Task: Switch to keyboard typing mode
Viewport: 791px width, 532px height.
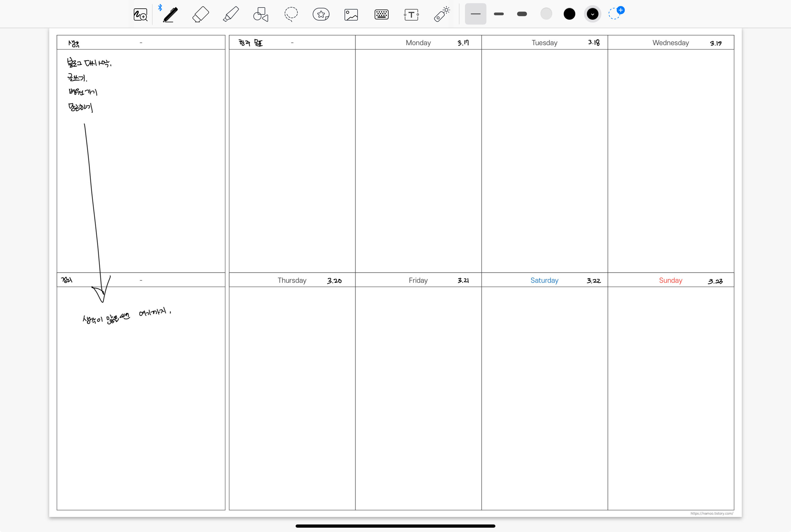Action: tap(381, 14)
